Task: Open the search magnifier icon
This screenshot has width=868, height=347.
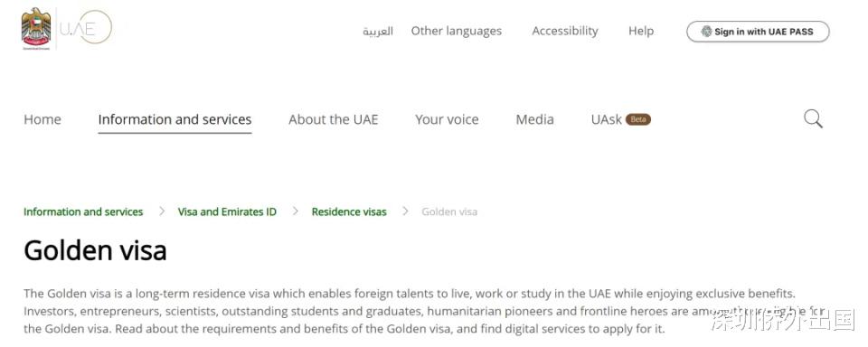Action: point(813,119)
